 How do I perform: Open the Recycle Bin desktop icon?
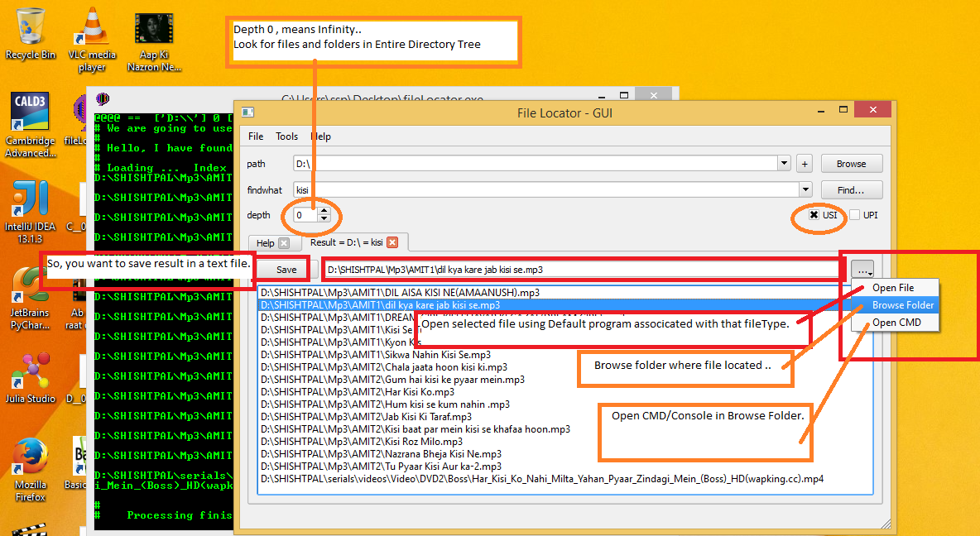click(x=30, y=35)
